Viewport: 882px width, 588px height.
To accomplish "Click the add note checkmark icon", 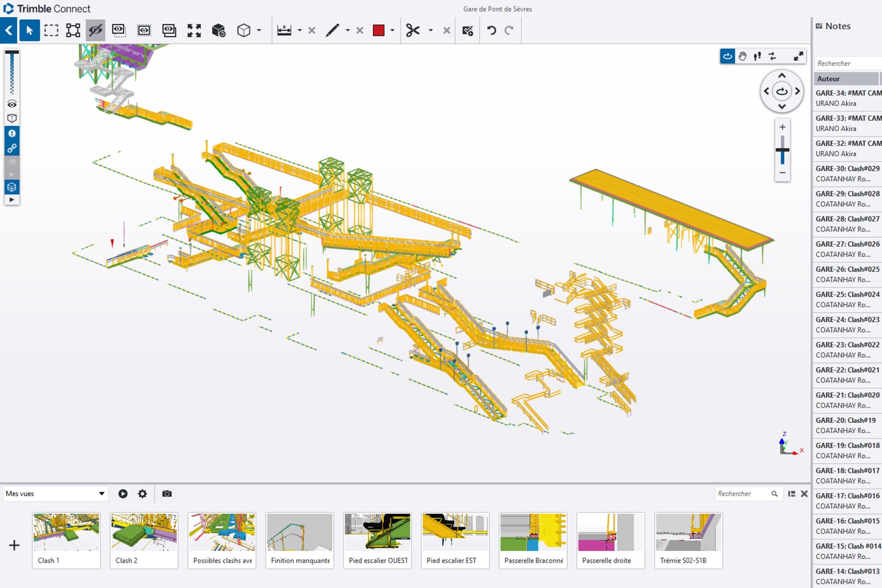I will [467, 30].
